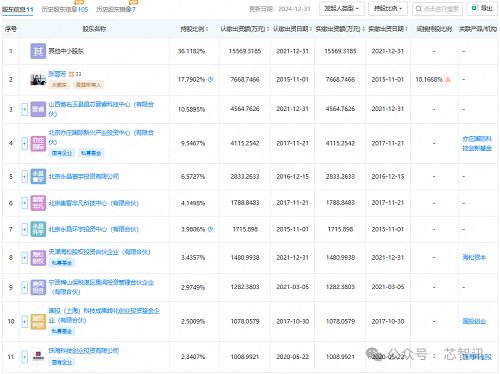Click the orange icon beside 10.1668%
Image resolution: width=500 pixels, height=374 pixels.
448,79
